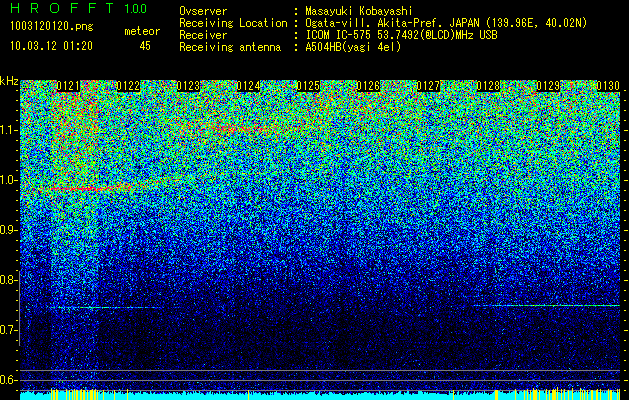
Task: Select the ICOM IC-575 receiver text
Action: click(x=401, y=35)
